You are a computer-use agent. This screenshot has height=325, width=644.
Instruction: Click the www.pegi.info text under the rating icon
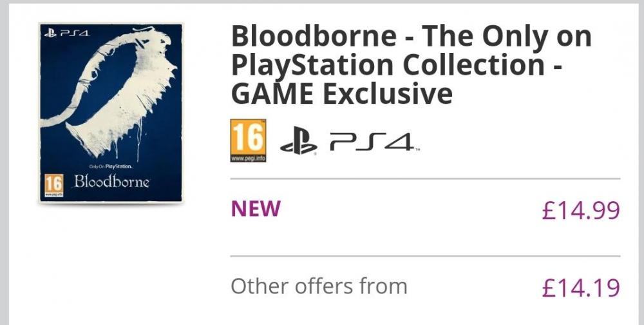(x=247, y=158)
